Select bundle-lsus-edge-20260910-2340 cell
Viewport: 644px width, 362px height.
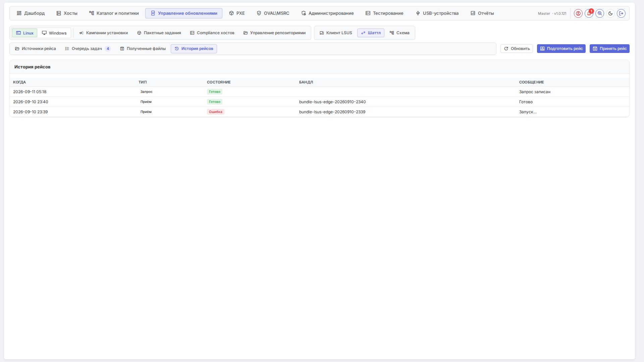[332, 102]
